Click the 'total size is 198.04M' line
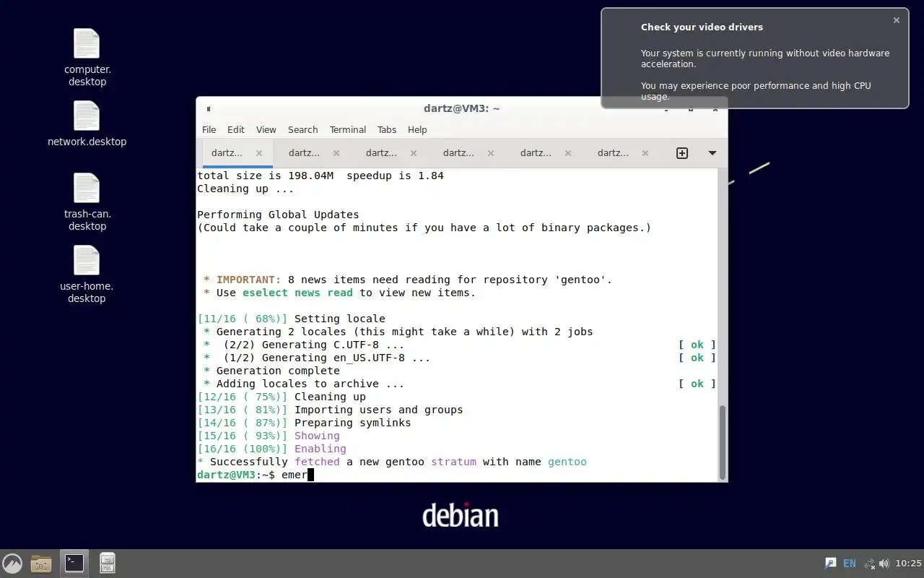The width and height of the screenshot is (924, 578). 321,176
